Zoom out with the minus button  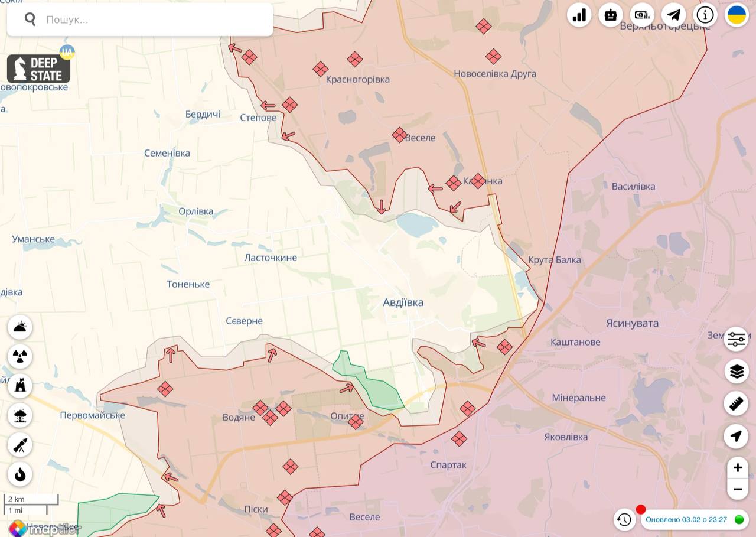737,489
